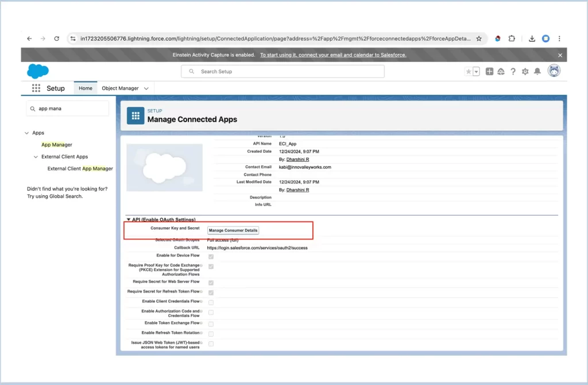The height and width of the screenshot is (385, 588).
Task: Open Global Actions plus icon
Action: tap(489, 71)
